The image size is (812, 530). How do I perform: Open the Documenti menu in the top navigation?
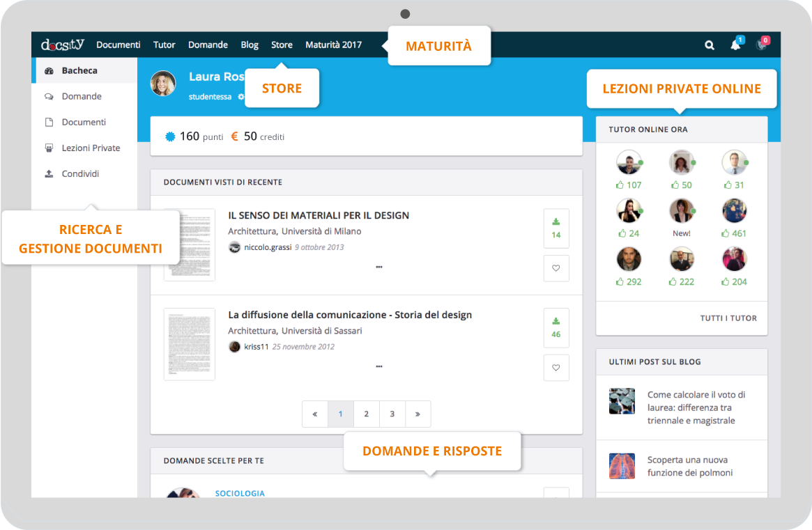(118, 45)
